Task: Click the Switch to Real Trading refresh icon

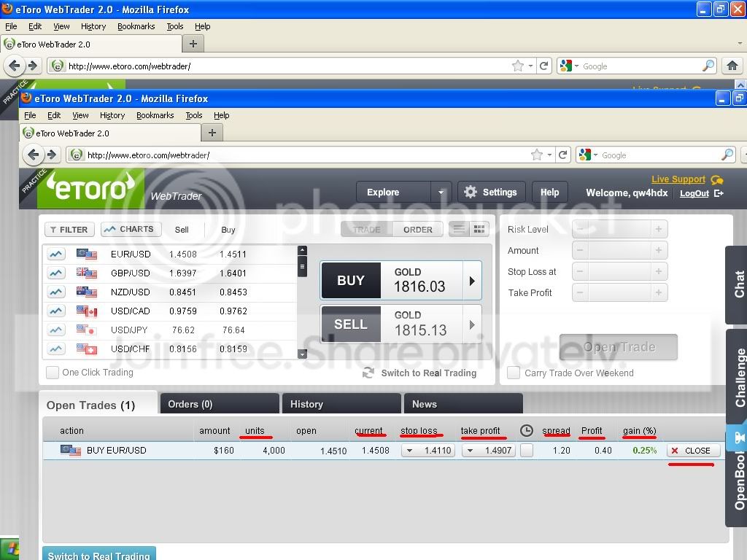Action: [368, 373]
